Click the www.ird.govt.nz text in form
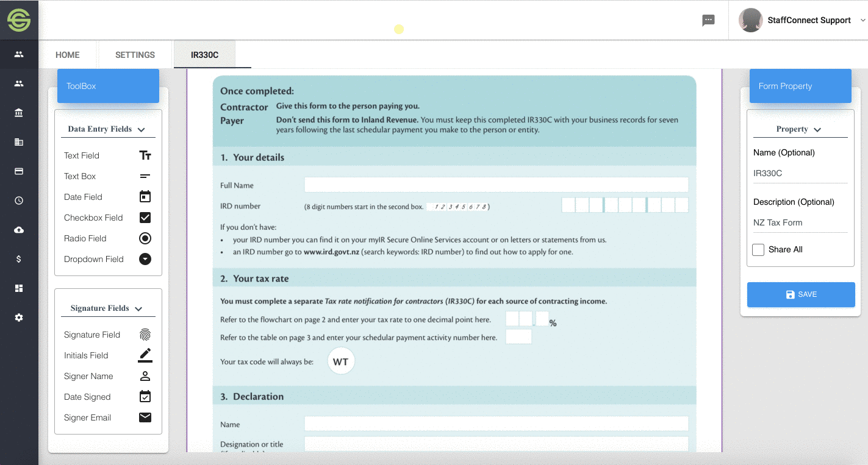This screenshot has width=868, height=465. pos(331,252)
